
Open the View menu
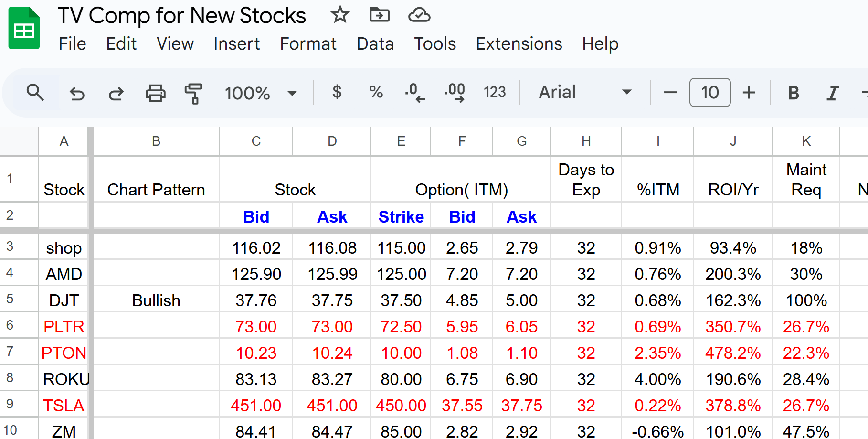tap(175, 43)
